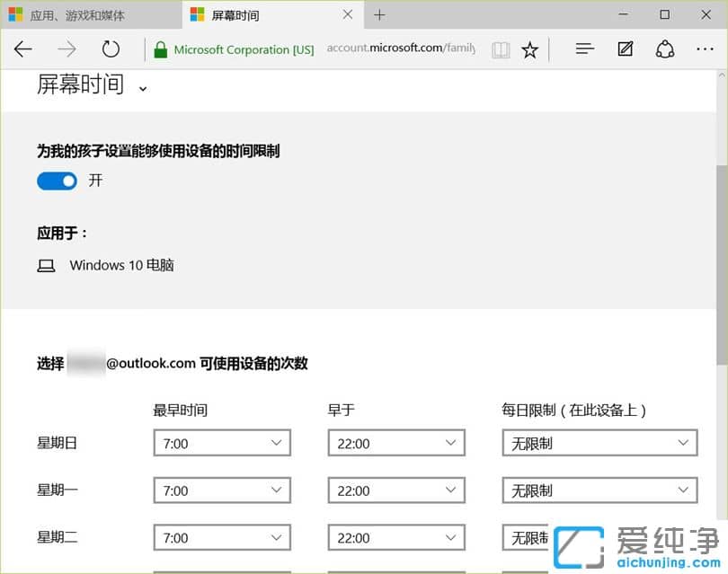The height and width of the screenshot is (574, 728).
Task: Click the Make a Web Note icon
Action: (x=626, y=49)
